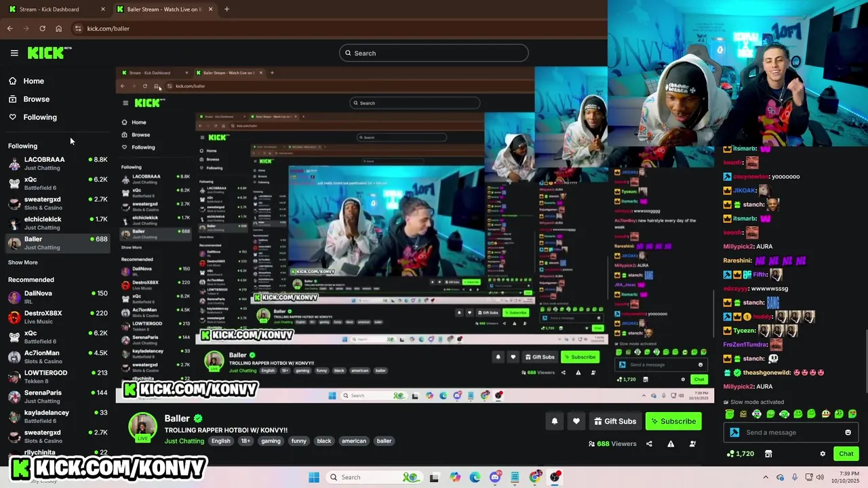This screenshot has height=488, width=868.
Task: Click the share icon beside viewers count
Action: pos(649,444)
